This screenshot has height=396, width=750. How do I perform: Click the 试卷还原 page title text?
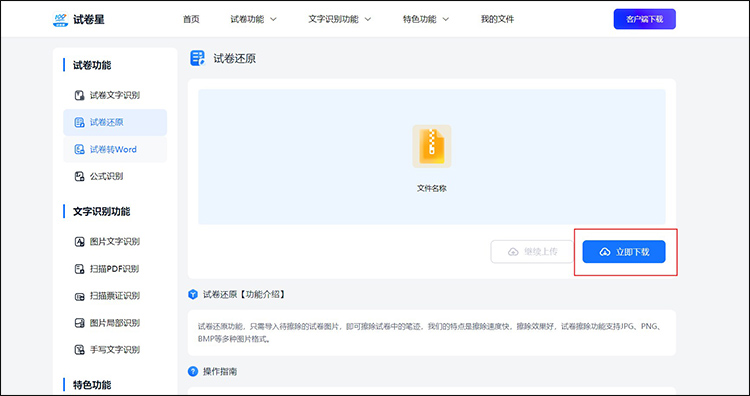[234, 59]
